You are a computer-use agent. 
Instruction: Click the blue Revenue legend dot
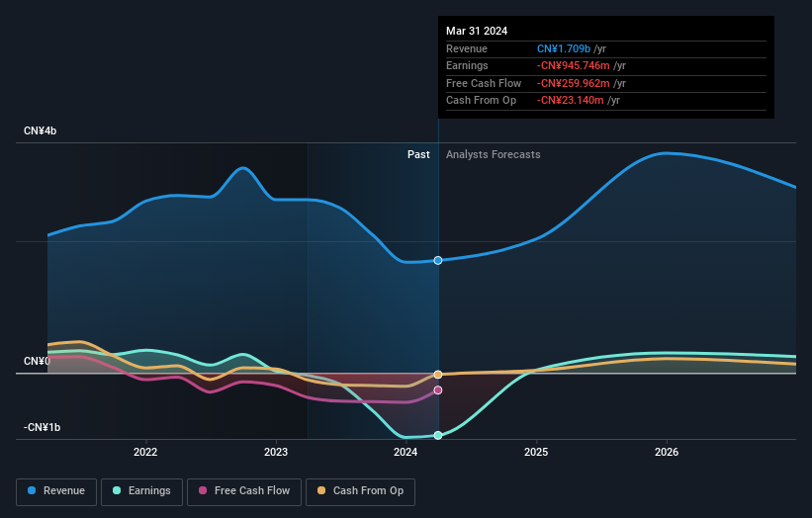point(32,490)
